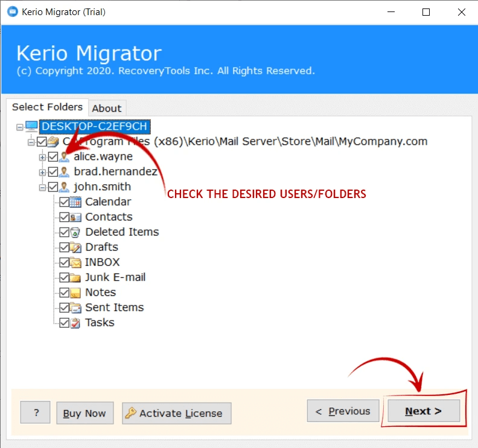Select the john.smith label
The image size is (478, 448).
pyautogui.click(x=103, y=187)
